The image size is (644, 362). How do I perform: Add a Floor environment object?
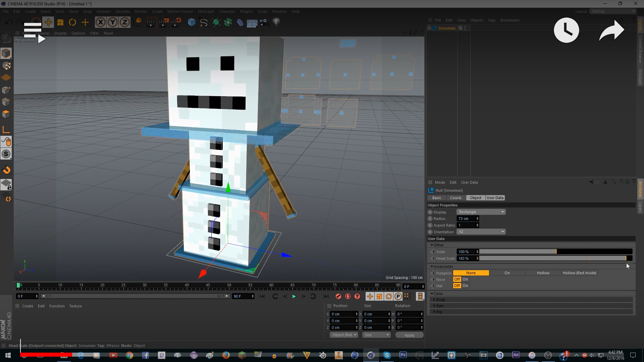pos(252,22)
